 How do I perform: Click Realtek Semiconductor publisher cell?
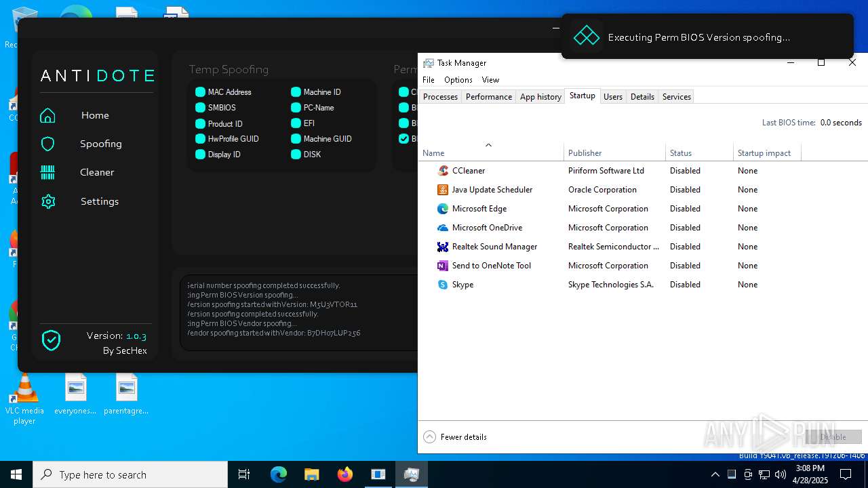coord(614,247)
